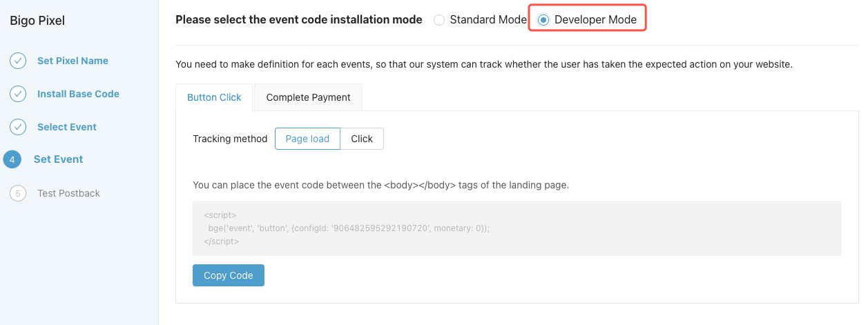The width and height of the screenshot is (868, 325).
Task: Click the Bigo Pixel sidebar title
Action: (37, 21)
